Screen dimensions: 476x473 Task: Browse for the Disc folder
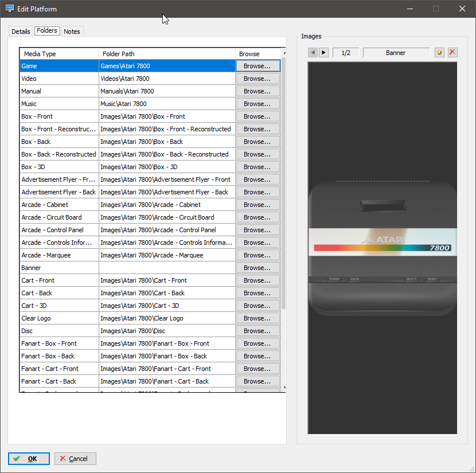257,331
